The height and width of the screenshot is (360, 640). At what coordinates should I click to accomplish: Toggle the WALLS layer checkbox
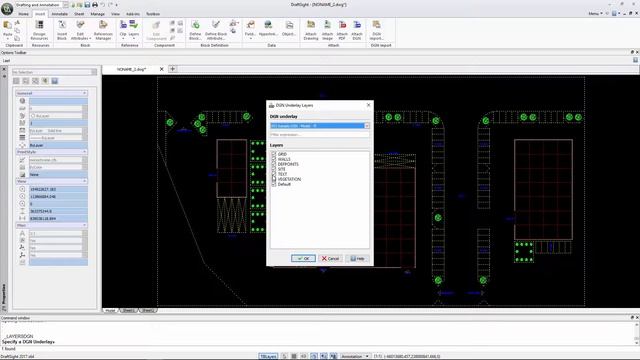(x=274, y=159)
